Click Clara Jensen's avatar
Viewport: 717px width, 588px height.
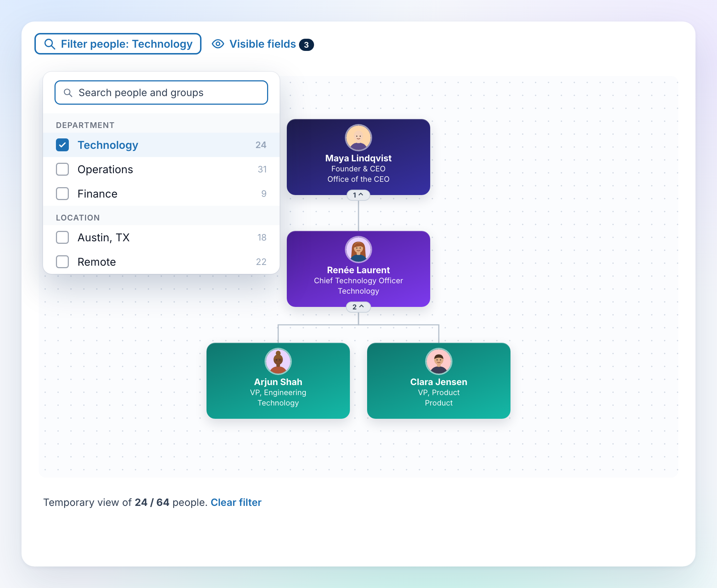439,361
